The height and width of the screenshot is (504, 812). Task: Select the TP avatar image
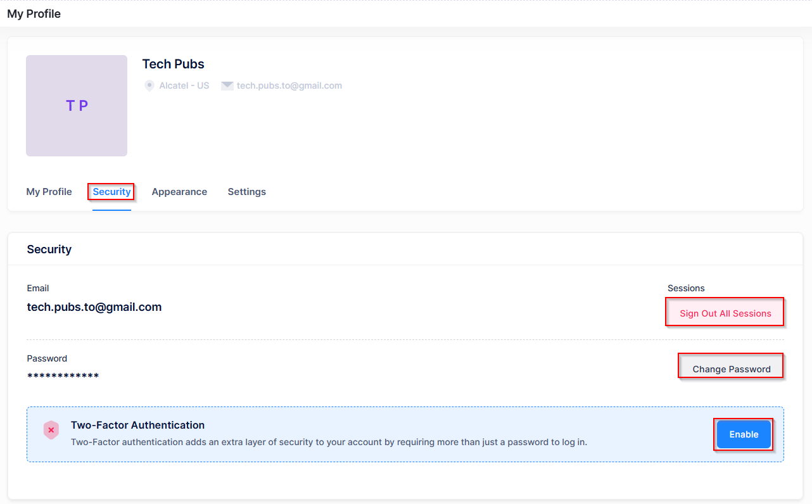click(77, 106)
